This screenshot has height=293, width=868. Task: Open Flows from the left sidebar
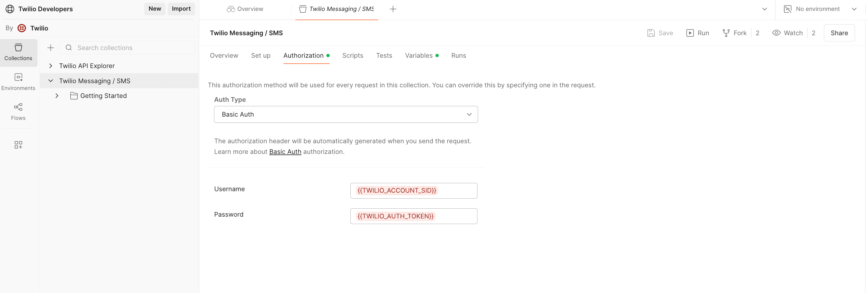(18, 111)
